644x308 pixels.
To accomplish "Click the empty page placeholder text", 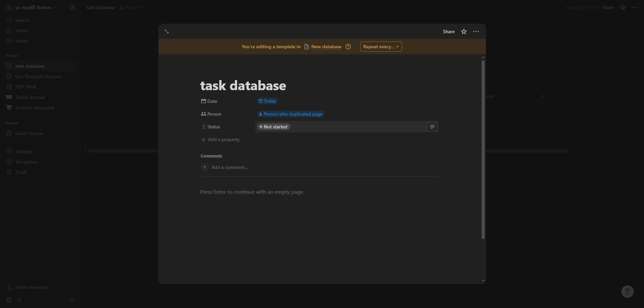I will (252, 192).
